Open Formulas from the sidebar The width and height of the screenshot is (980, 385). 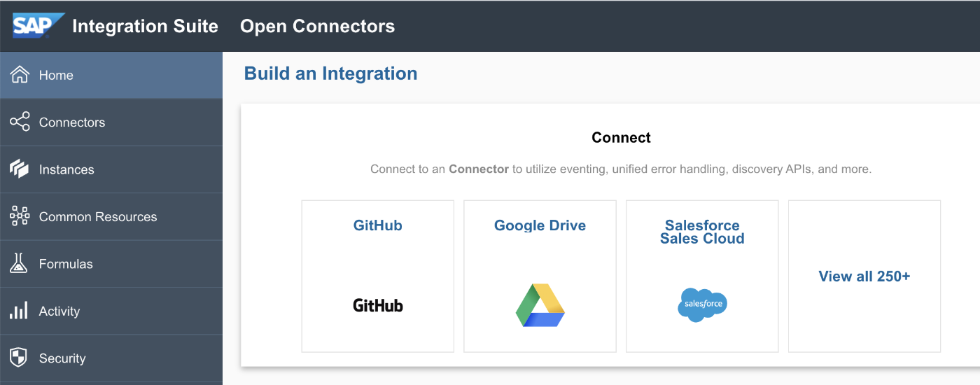[x=111, y=264]
